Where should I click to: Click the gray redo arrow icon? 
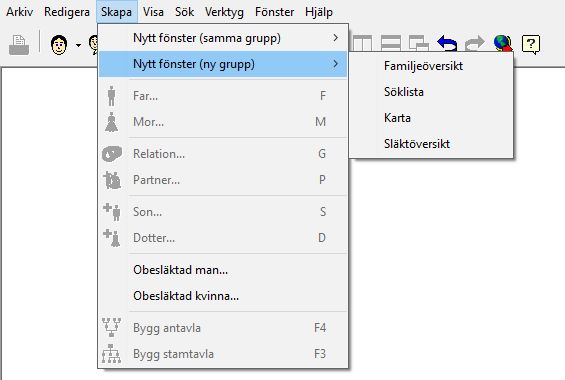pos(474,43)
